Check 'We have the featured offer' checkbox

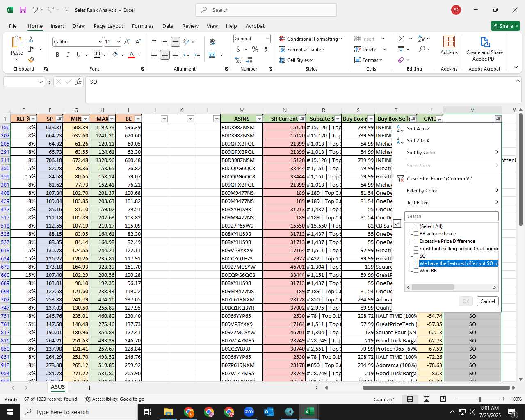coord(416,263)
